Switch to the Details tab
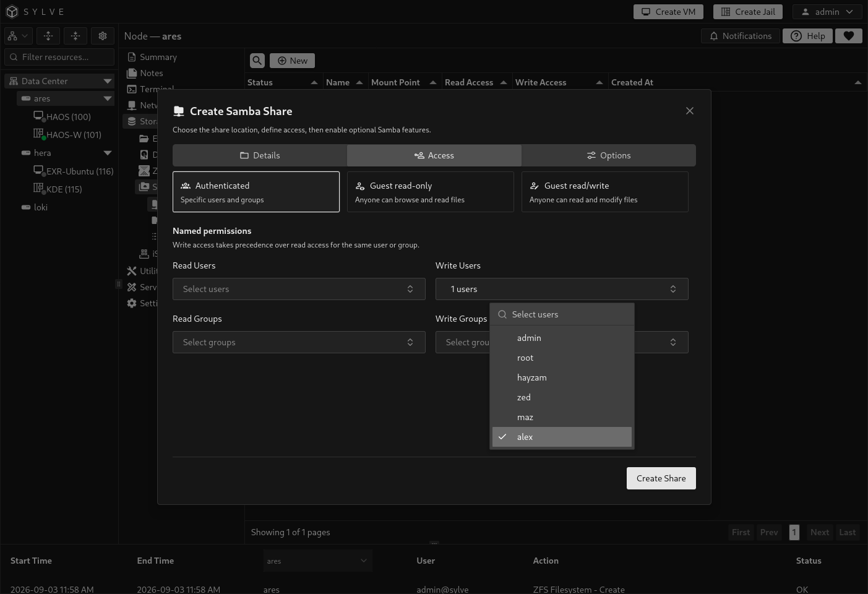The height and width of the screenshot is (594, 868). click(260, 155)
